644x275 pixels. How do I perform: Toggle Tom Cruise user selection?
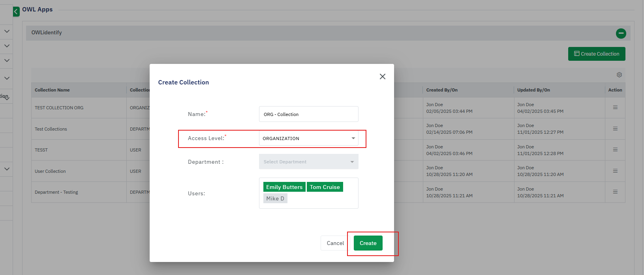pyautogui.click(x=325, y=187)
